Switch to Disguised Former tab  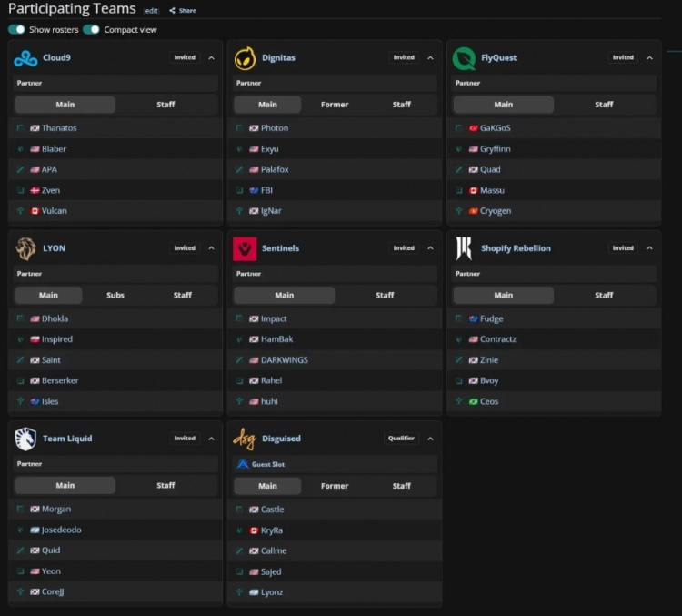pyautogui.click(x=335, y=486)
